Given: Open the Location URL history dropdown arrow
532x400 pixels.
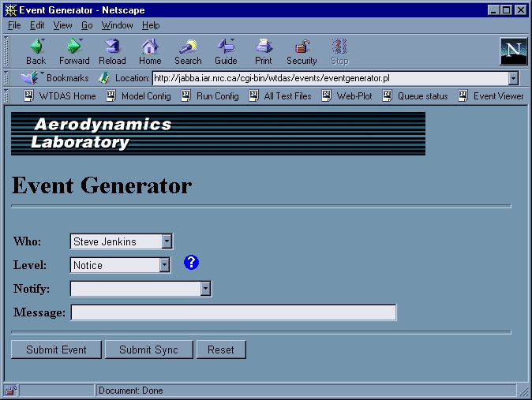Looking at the screenshot, I should [x=513, y=78].
